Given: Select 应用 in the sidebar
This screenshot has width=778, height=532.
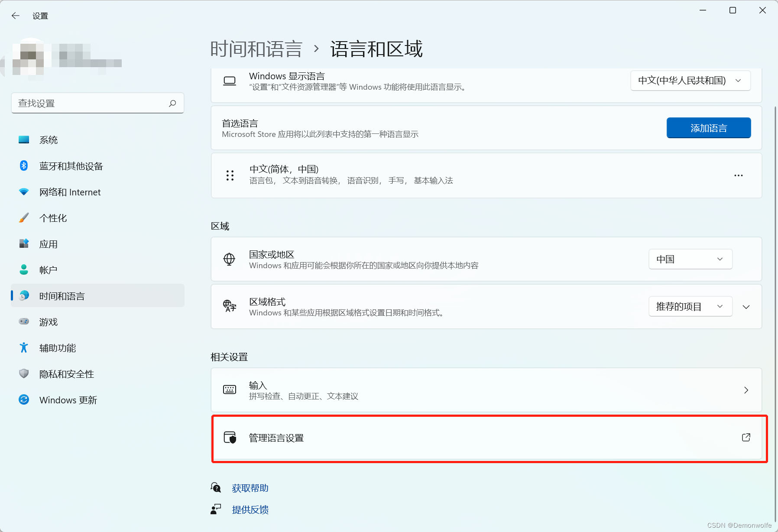Looking at the screenshot, I should pyautogui.click(x=98, y=244).
